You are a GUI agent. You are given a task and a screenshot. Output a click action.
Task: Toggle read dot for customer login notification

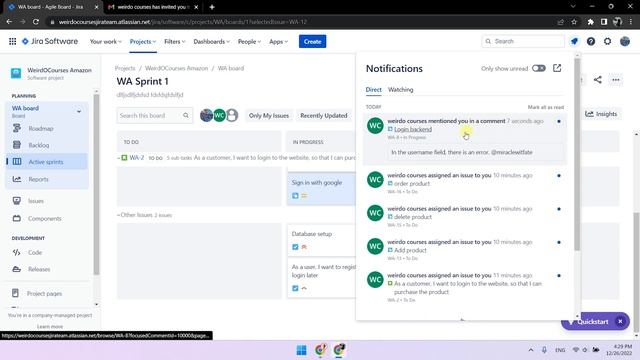pyautogui.click(x=559, y=276)
